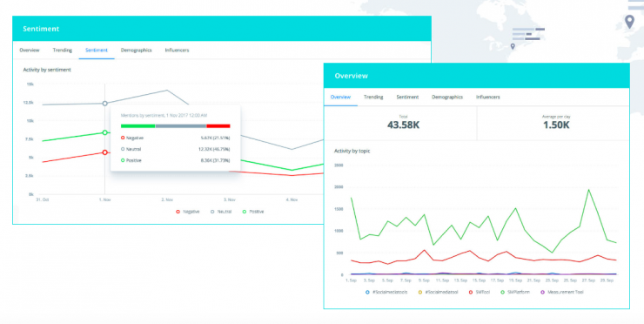Select the Overview tab in Overview panel

point(340,97)
